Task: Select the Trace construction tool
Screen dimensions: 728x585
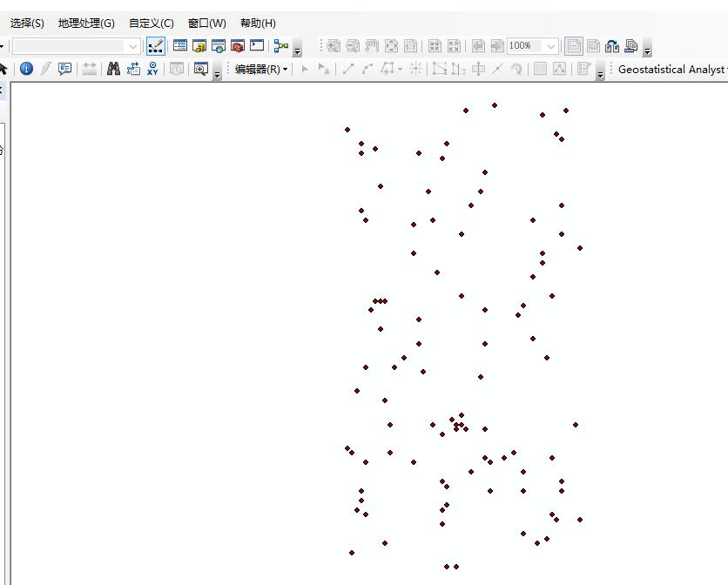Action: pos(387,69)
